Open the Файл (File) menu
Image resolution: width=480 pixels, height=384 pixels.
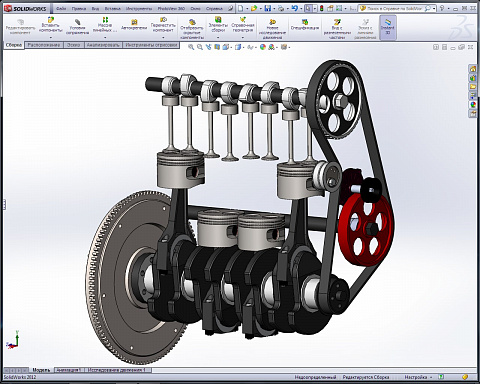61,9
